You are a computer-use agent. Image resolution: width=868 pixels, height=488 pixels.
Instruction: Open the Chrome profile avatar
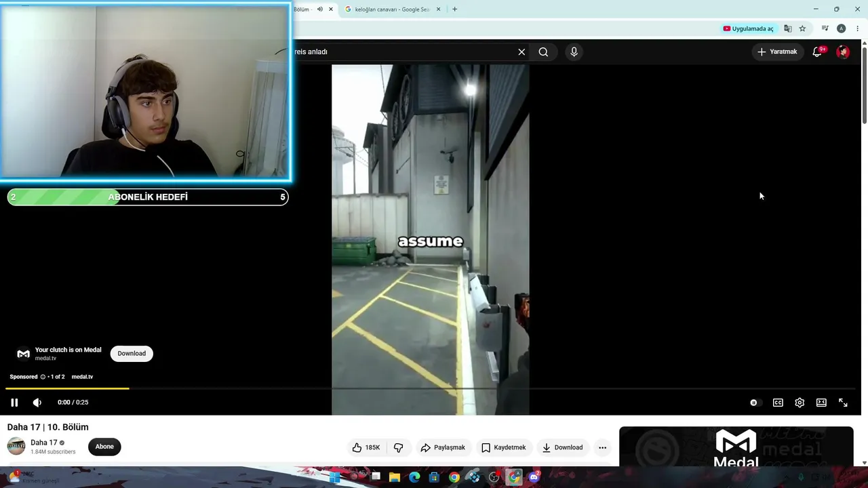[x=841, y=28]
